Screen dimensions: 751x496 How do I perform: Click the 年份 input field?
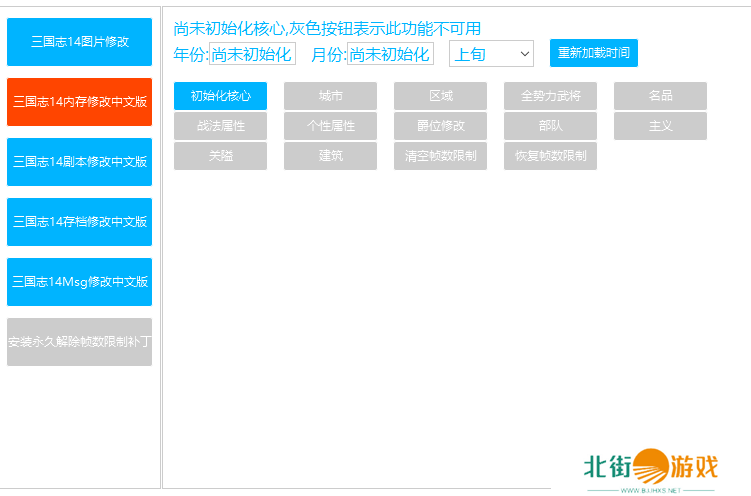point(251,54)
